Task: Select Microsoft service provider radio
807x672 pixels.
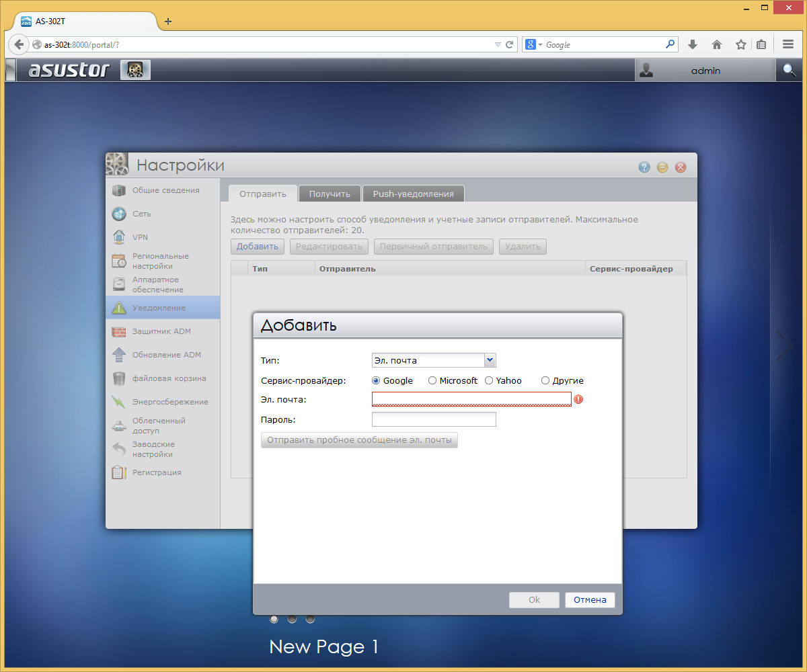Action: [x=432, y=380]
